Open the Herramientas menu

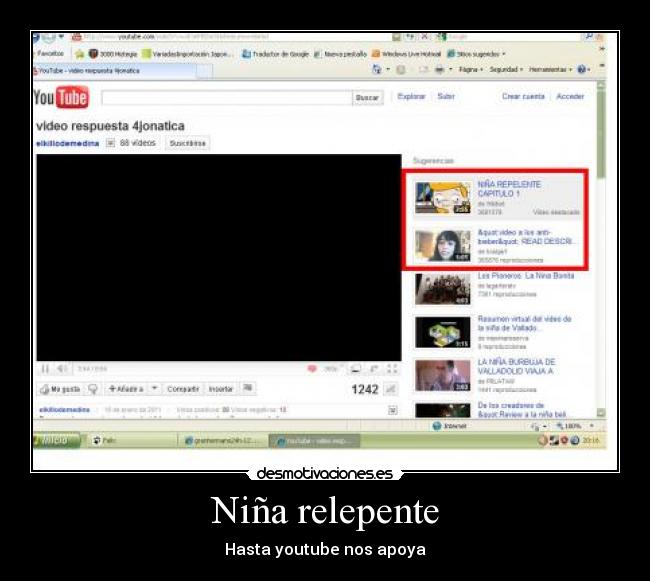[550, 70]
